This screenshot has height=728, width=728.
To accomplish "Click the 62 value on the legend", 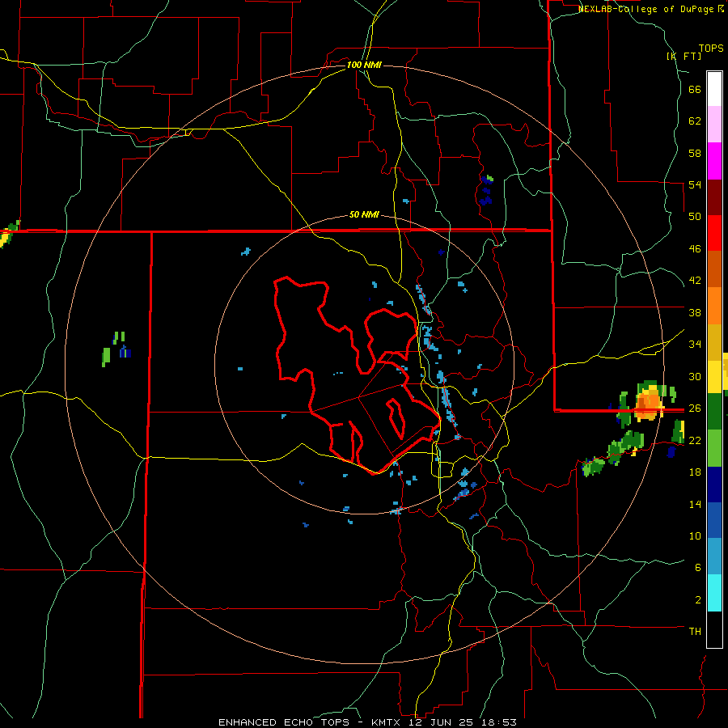I will click(695, 121).
